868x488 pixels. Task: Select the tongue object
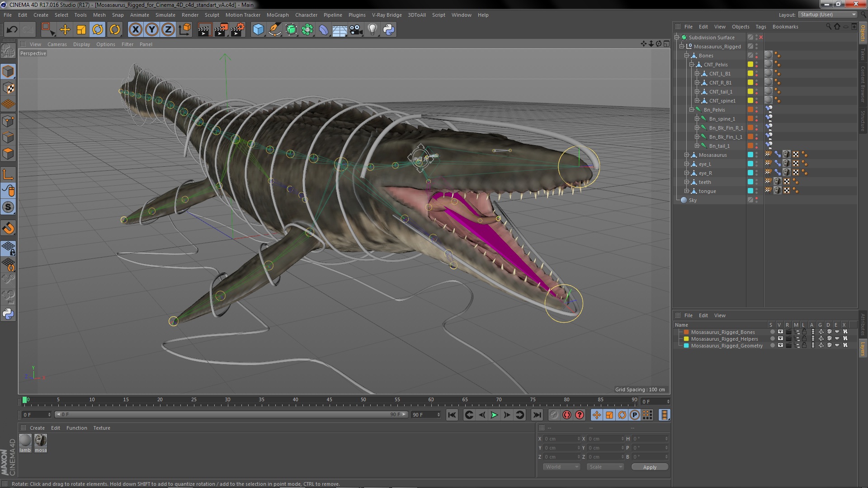(707, 191)
